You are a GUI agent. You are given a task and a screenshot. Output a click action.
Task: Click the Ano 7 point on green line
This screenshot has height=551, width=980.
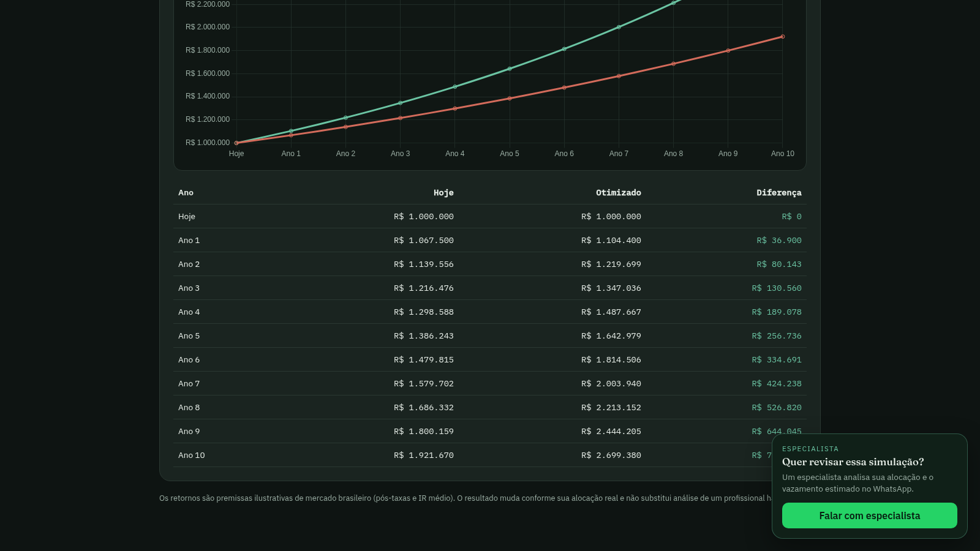(619, 27)
